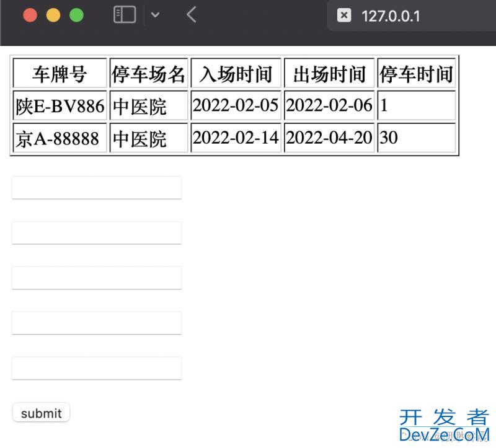Focus the second empty input field
496x448 pixels.
click(97, 233)
